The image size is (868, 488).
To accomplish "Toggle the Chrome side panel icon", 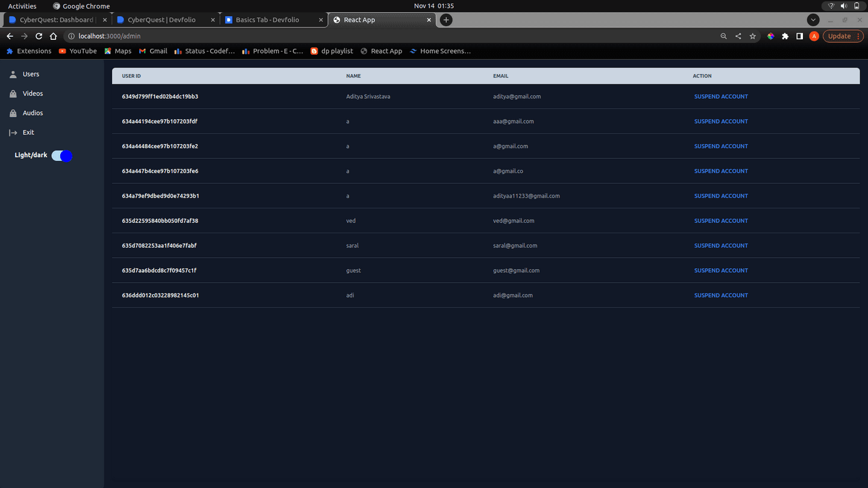I will pos(799,36).
